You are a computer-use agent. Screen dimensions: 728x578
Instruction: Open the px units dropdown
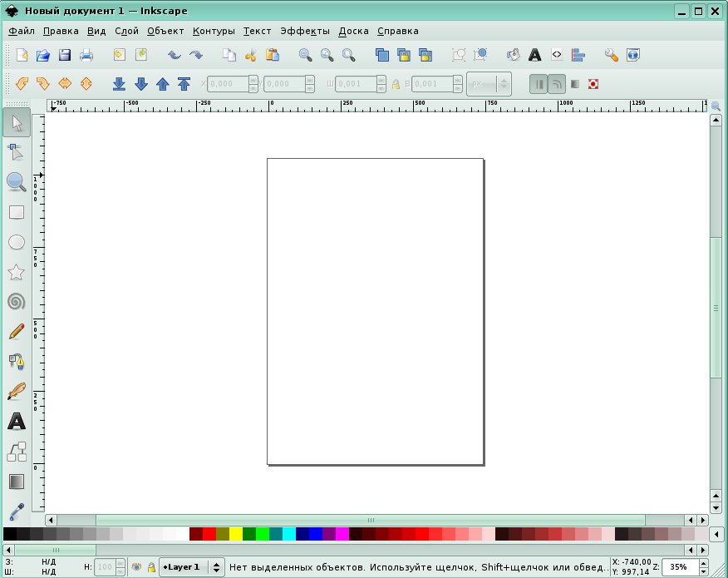[489, 84]
